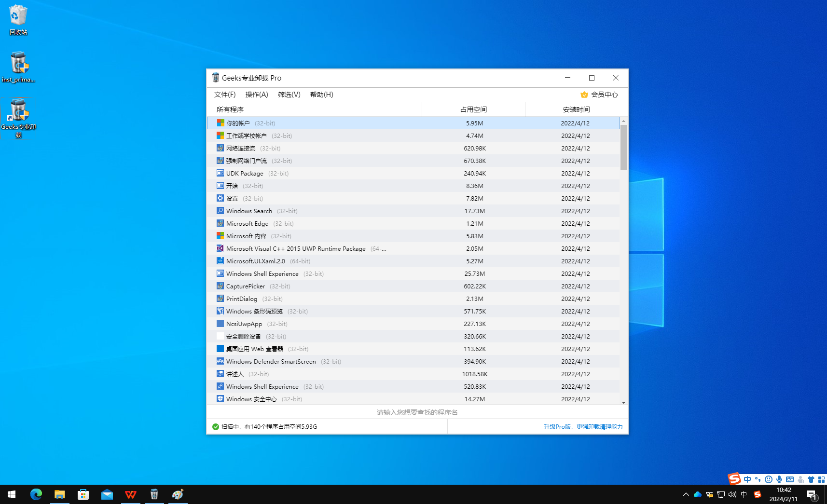Select the 回收站 desktop icon

click(18, 20)
